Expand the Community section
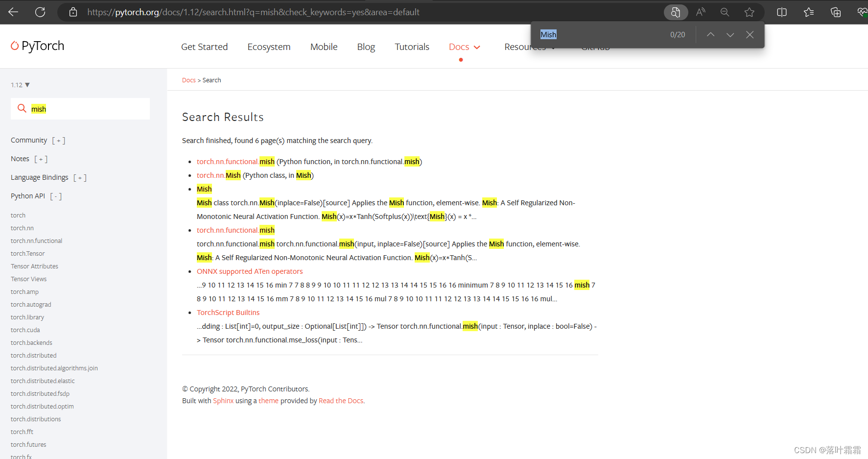 (x=58, y=140)
